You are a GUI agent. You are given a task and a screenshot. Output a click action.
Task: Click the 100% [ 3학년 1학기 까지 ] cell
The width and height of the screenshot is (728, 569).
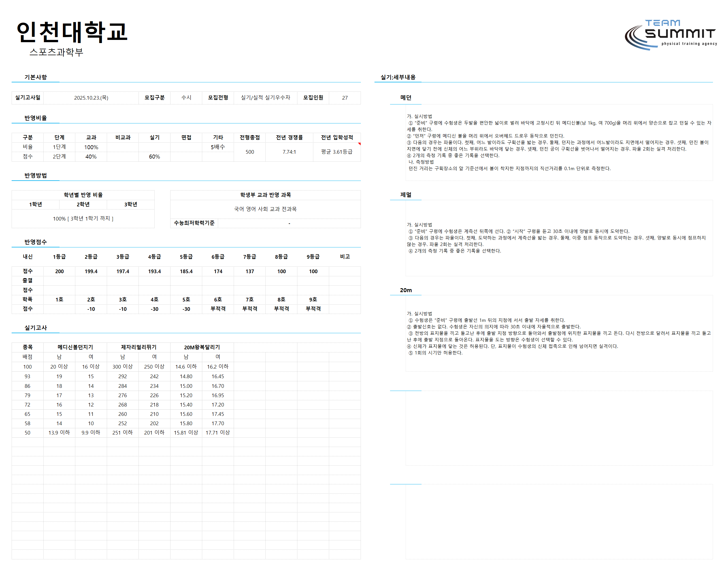83,219
